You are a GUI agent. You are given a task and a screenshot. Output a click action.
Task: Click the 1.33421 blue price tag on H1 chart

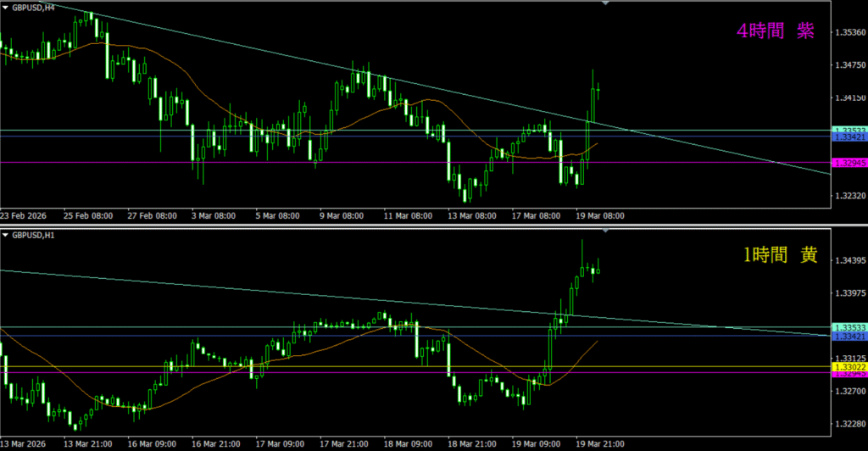(849, 337)
